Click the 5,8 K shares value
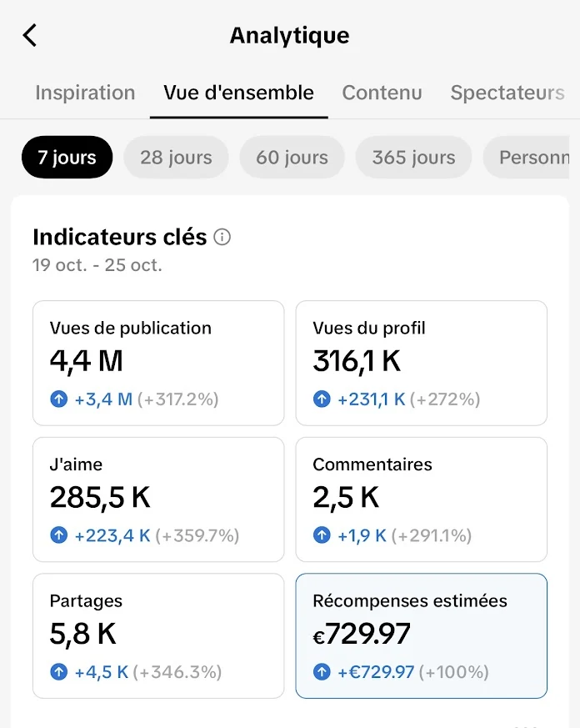580x728 pixels. point(83,635)
